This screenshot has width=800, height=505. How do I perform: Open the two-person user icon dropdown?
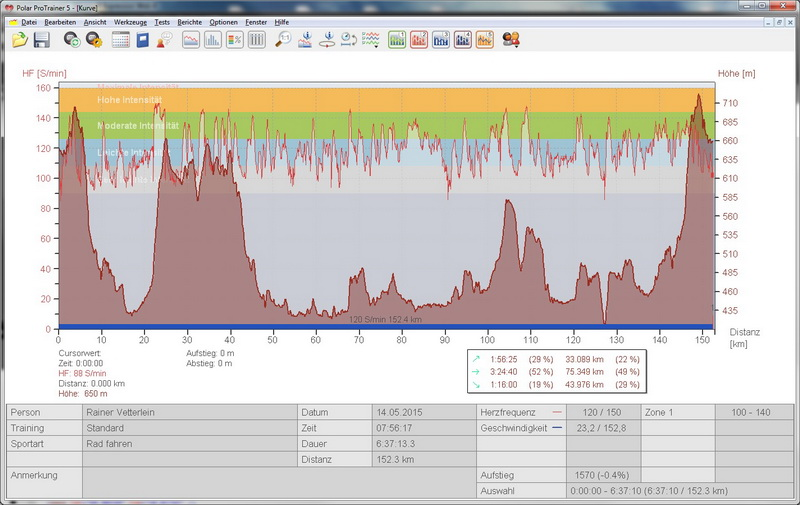[x=511, y=40]
